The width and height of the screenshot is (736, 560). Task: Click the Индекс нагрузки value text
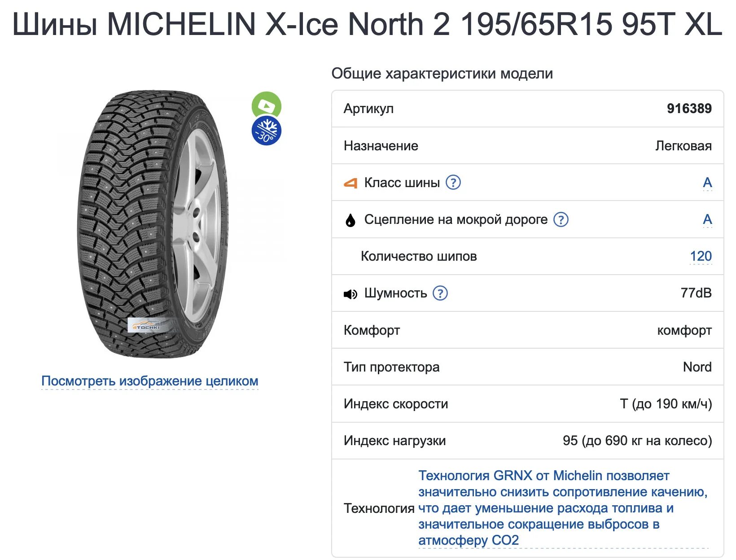click(x=637, y=441)
